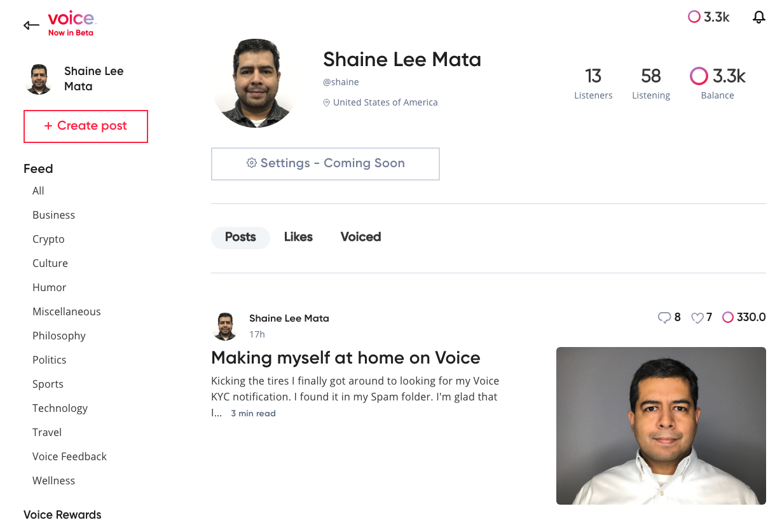This screenshot has width=782, height=532.
Task: Select the Crypto feed category
Action: point(48,239)
